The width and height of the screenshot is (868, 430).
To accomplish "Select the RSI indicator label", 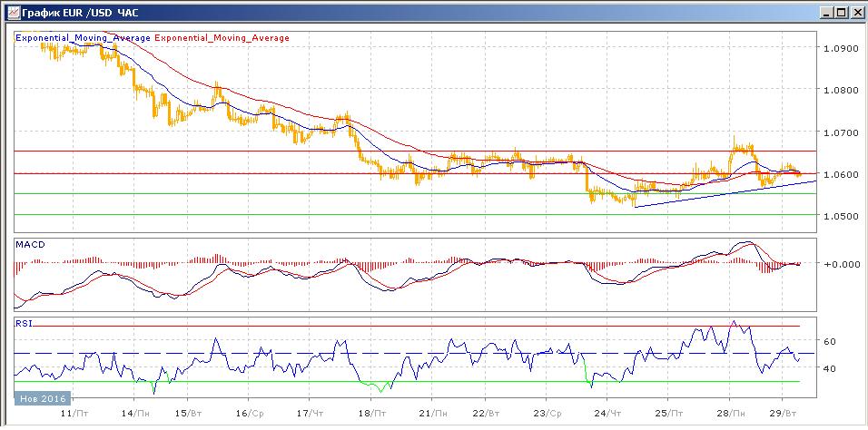I will pyautogui.click(x=25, y=321).
